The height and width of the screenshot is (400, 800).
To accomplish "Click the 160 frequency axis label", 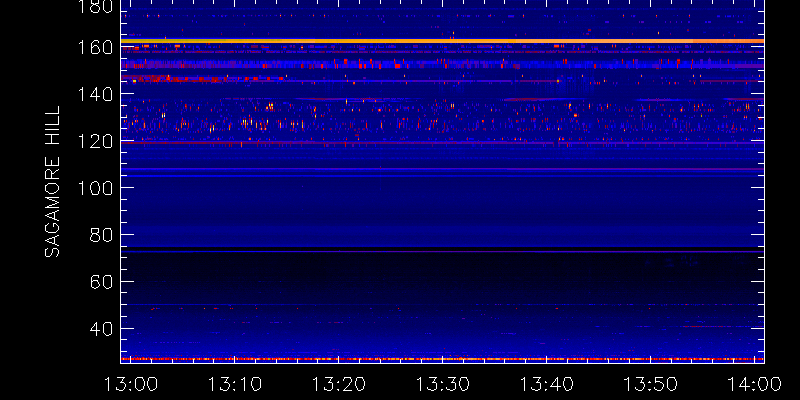I will click(x=95, y=47).
